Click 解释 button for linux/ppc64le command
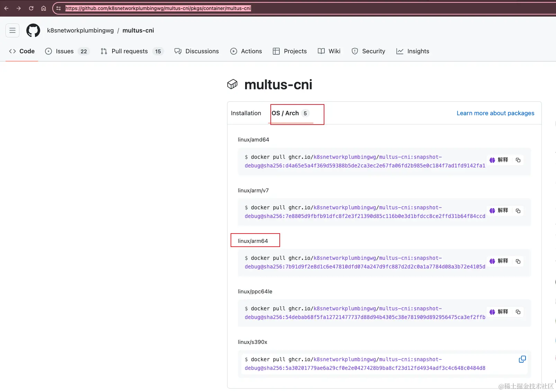The width and height of the screenshot is (556, 392). click(x=499, y=312)
